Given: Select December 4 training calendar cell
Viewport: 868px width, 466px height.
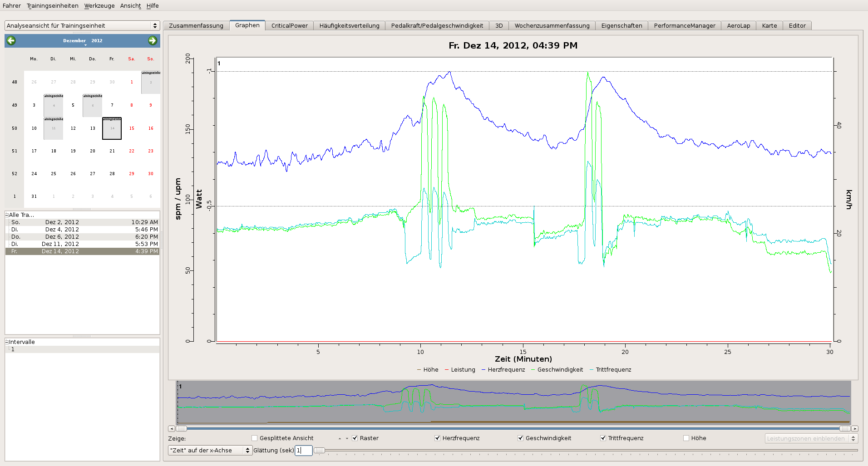Looking at the screenshot, I should (x=54, y=105).
